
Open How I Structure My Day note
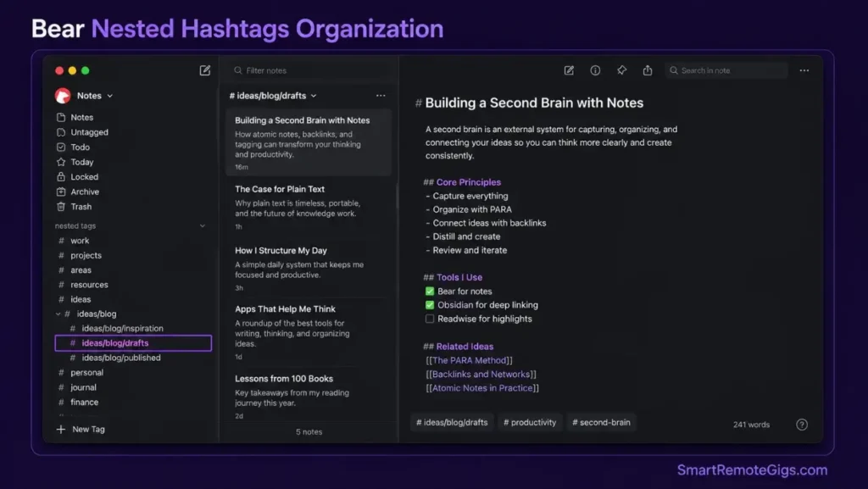(x=309, y=269)
